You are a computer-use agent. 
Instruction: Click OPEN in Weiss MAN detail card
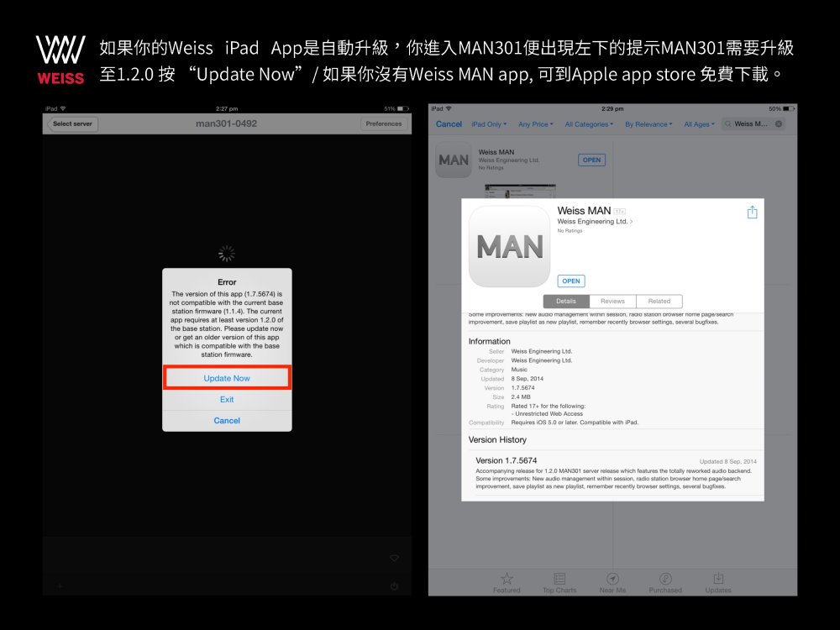point(571,281)
